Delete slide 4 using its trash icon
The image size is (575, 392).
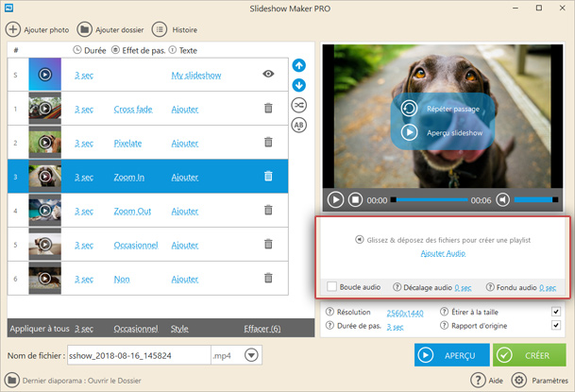268,210
